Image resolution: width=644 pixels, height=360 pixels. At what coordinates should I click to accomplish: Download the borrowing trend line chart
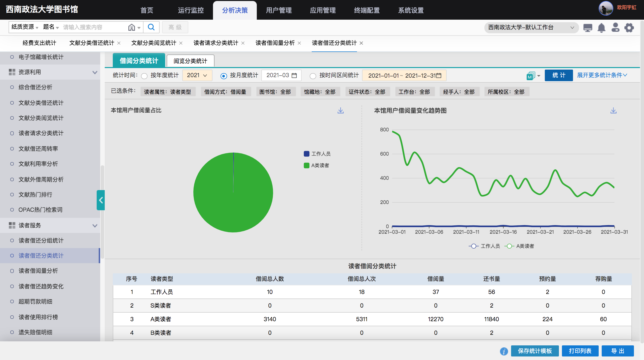(613, 110)
